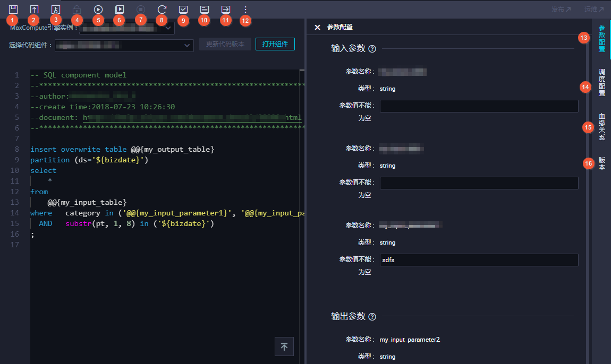611x364 pixels.
Task: Click the 'select' keyword on line 10
Action: tap(43, 170)
